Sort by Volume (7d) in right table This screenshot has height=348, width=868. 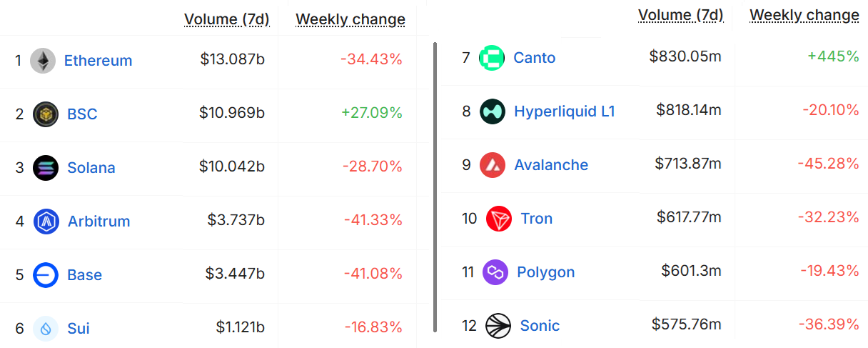tap(680, 15)
